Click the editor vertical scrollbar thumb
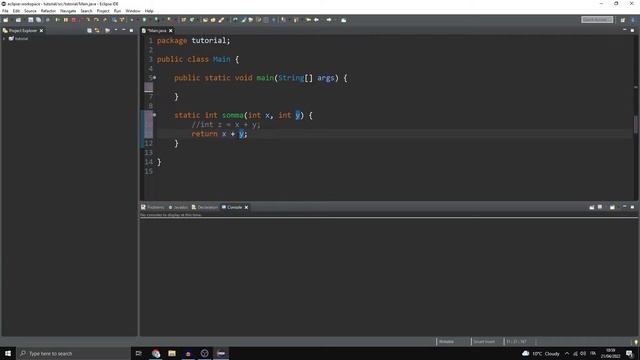 pos(636,124)
